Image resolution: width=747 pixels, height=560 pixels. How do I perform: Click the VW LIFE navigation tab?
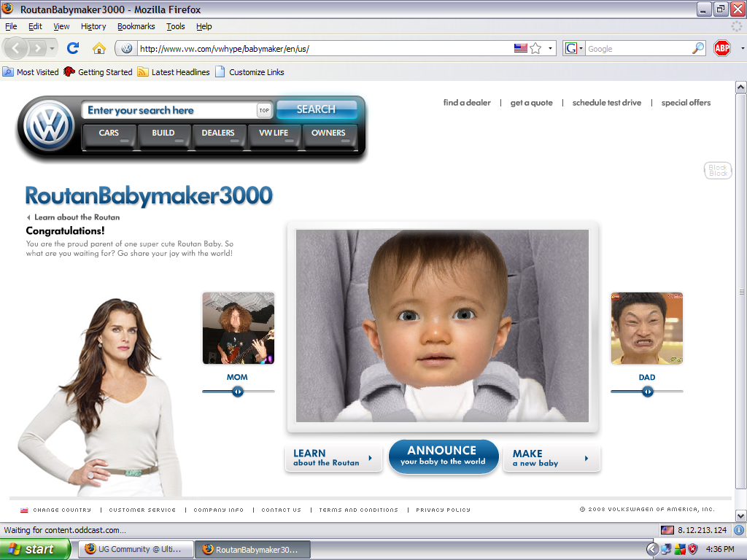coord(274,135)
